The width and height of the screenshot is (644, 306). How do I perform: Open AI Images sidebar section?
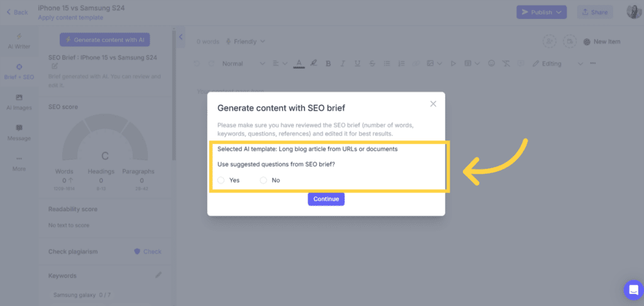tap(19, 103)
